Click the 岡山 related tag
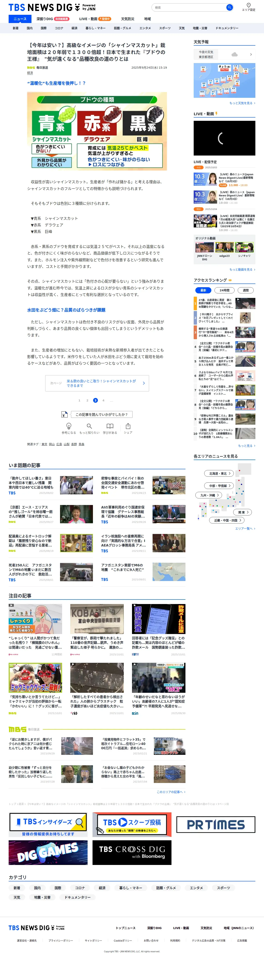This screenshot has width=264, height=980. click(x=52, y=444)
